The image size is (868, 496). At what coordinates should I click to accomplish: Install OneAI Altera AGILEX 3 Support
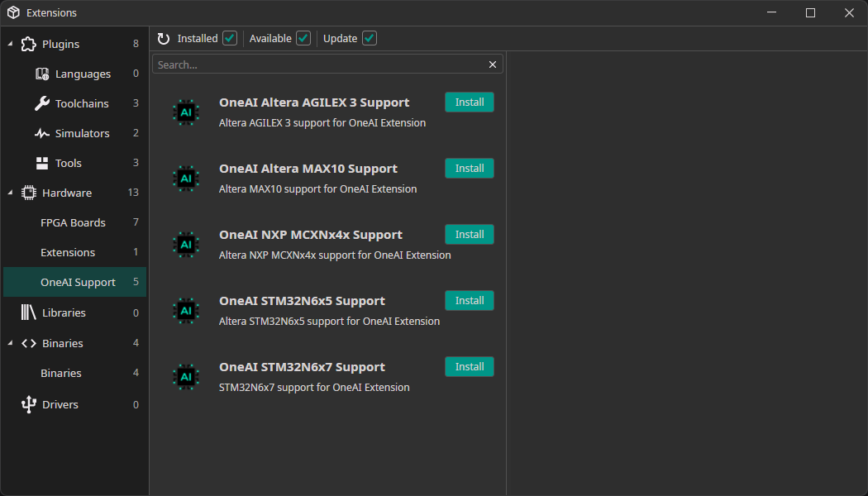469,102
